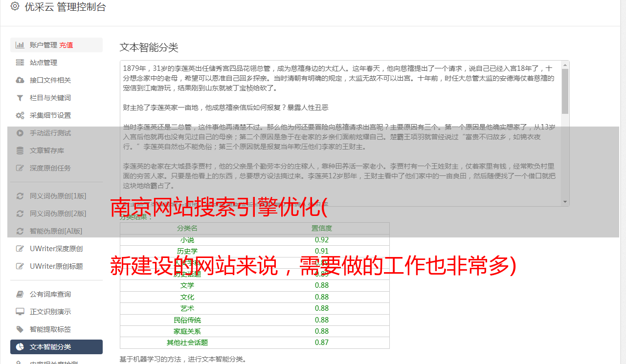
Task: Click the 栏目与关键词 filter icon
Action: tap(20, 98)
